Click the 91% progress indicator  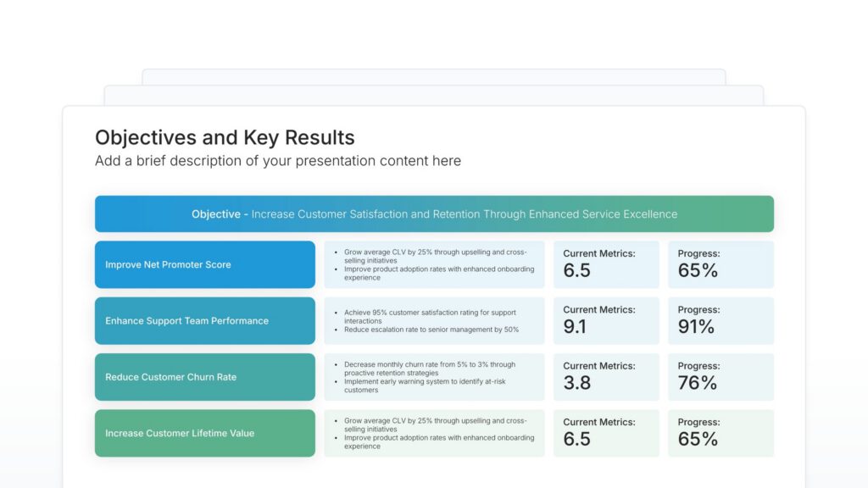721,320
